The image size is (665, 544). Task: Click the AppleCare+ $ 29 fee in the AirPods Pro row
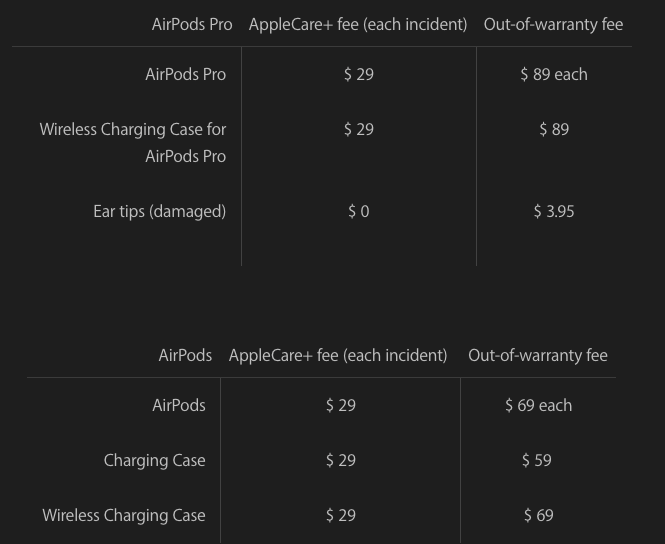358,74
